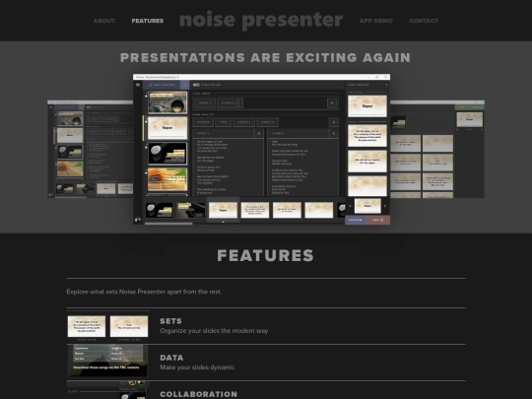
Task: Click 'Presentations Are Exciting Again' heading
Action: [265, 57]
